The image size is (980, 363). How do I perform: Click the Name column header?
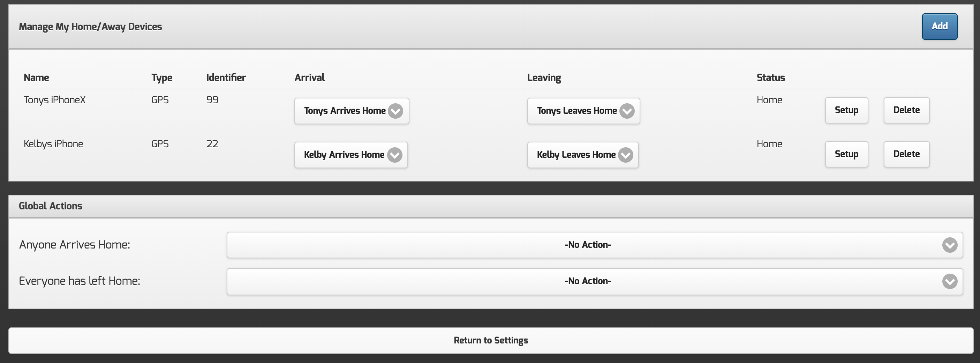coord(36,77)
